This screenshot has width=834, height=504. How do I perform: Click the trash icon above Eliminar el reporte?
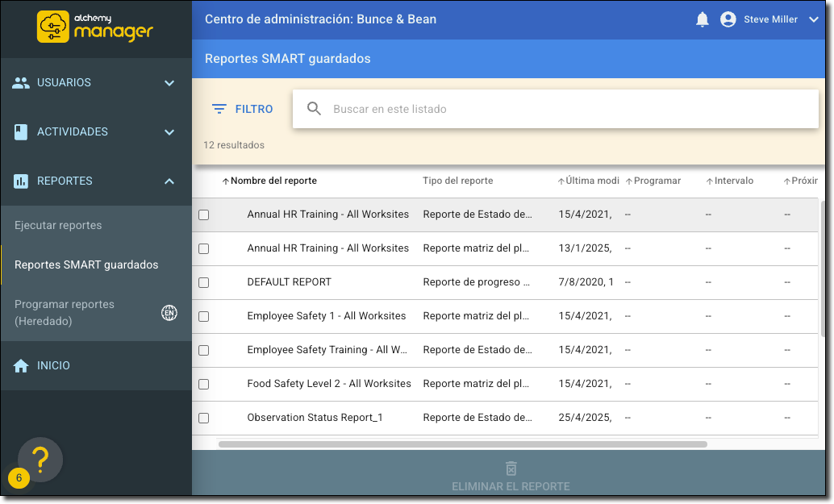coord(511,469)
